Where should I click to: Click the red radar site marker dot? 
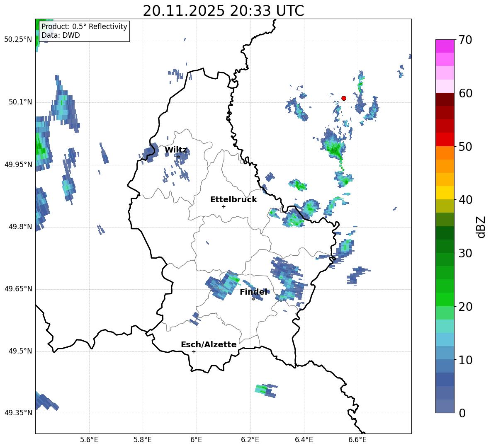tap(343, 98)
